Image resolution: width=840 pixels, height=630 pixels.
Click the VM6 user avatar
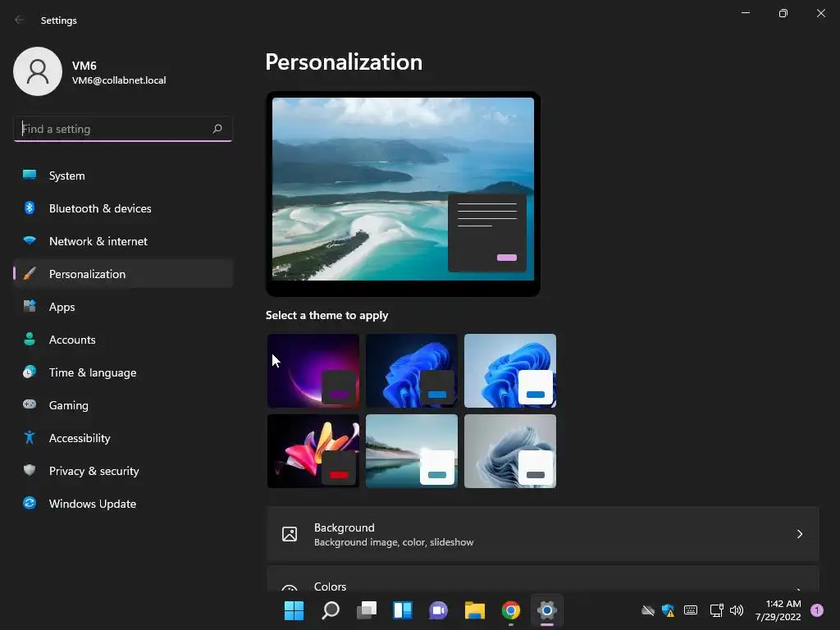pos(38,71)
